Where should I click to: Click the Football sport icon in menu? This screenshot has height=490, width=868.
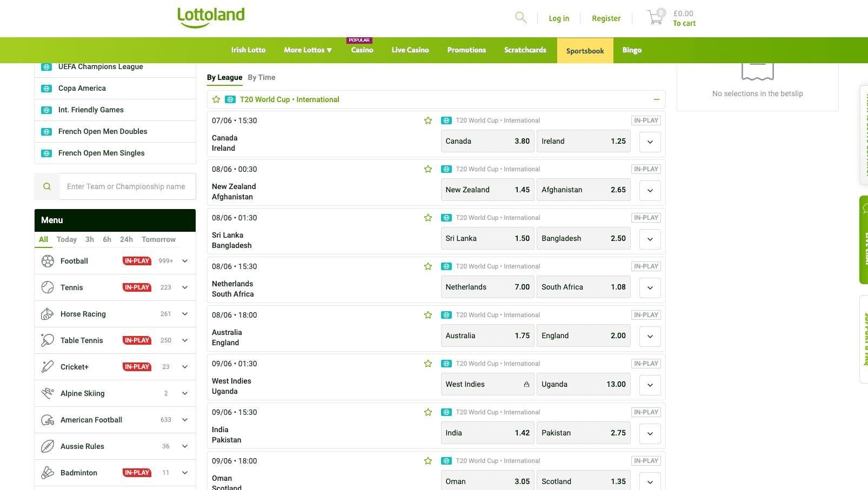[48, 261]
